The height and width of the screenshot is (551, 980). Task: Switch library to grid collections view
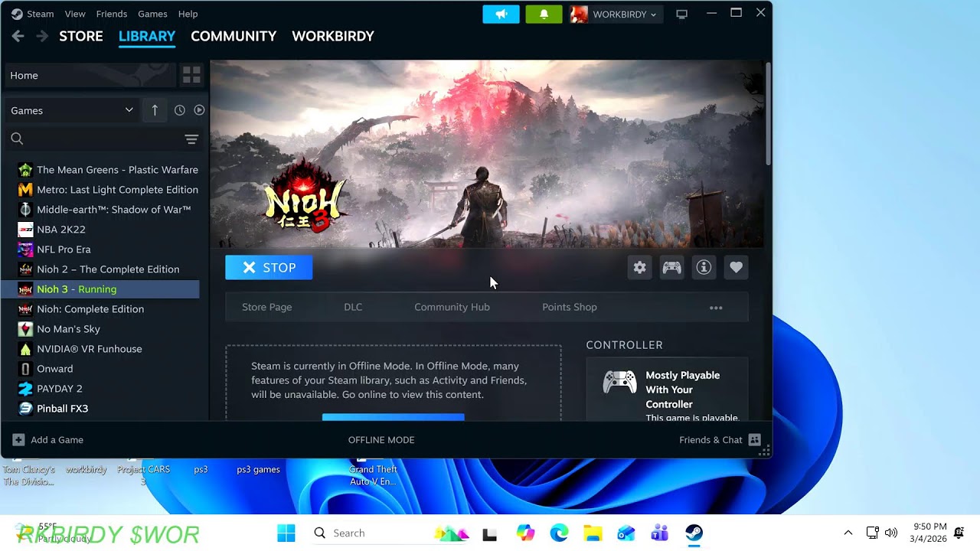[x=191, y=75]
